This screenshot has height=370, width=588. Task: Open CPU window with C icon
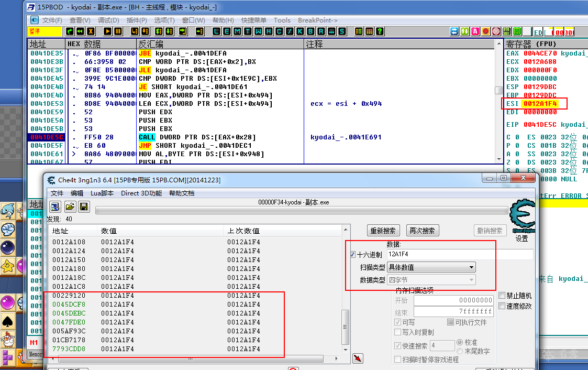pyautogui.click(x=280, y=31)
